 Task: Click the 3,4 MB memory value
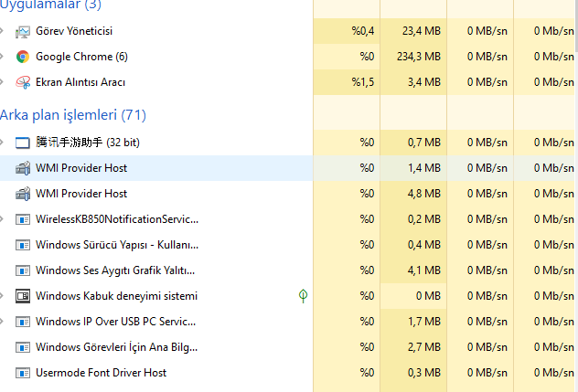pyautogui.click(x=424, y=82)
